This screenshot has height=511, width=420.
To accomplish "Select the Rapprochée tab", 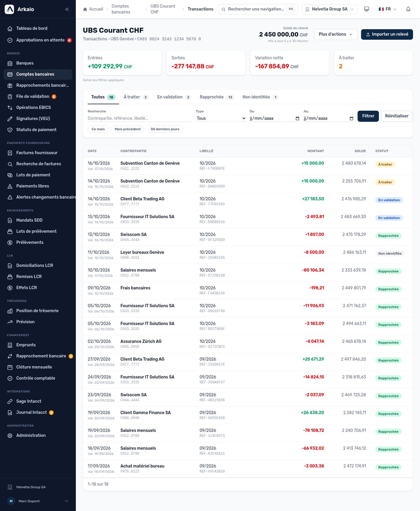I will pyautogui.click(x=217, y=97).
